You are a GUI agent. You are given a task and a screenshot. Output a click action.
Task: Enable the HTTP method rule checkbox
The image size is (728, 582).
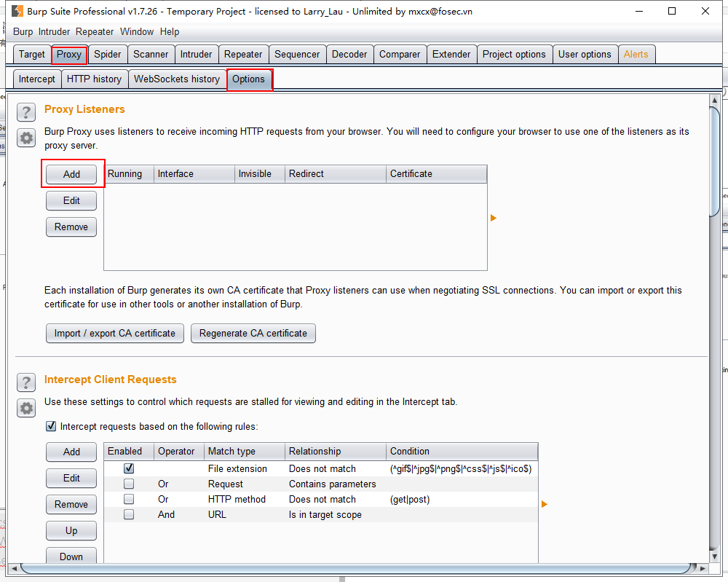point(129,499)
